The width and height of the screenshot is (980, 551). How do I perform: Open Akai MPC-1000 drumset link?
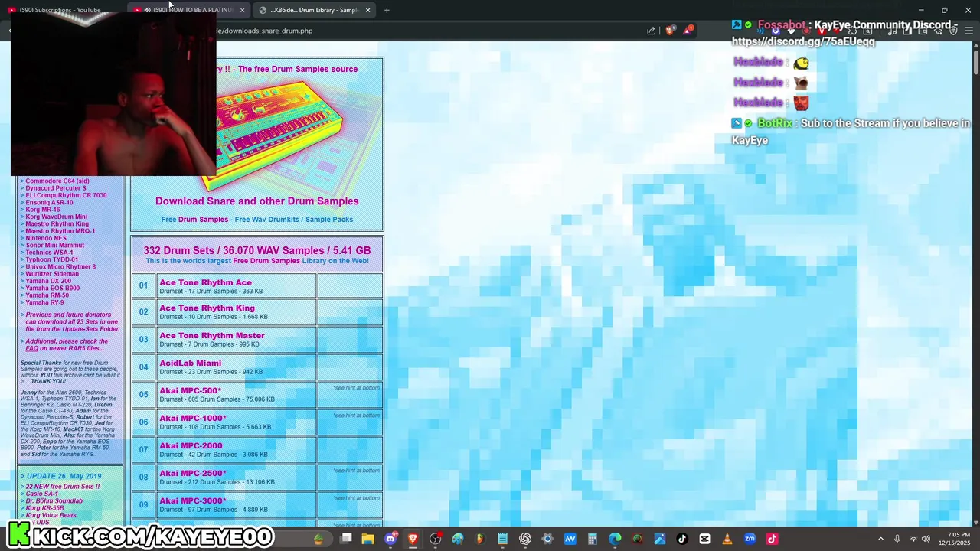point(193,418)
